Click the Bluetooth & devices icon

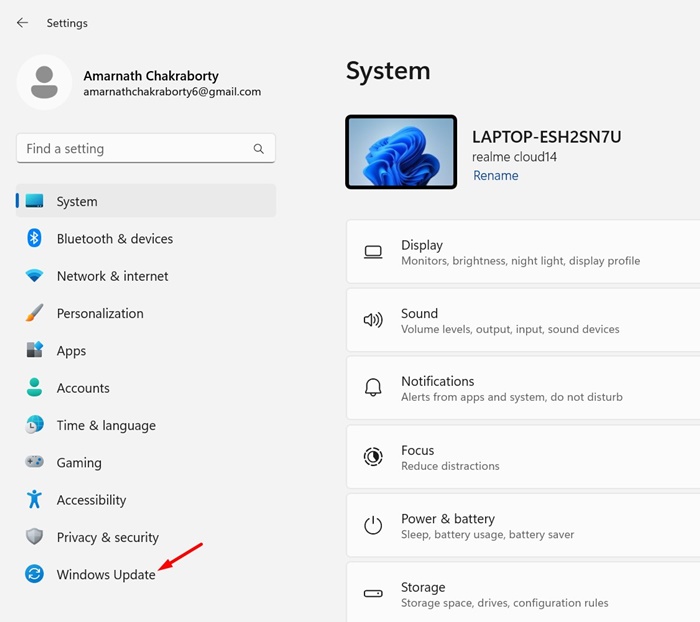[34, 239]
